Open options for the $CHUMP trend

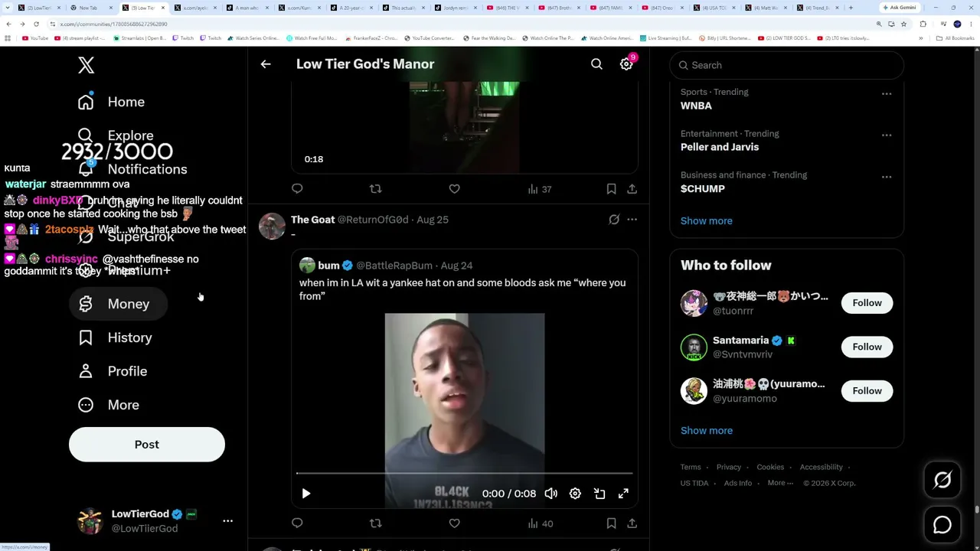click(887, 177)
